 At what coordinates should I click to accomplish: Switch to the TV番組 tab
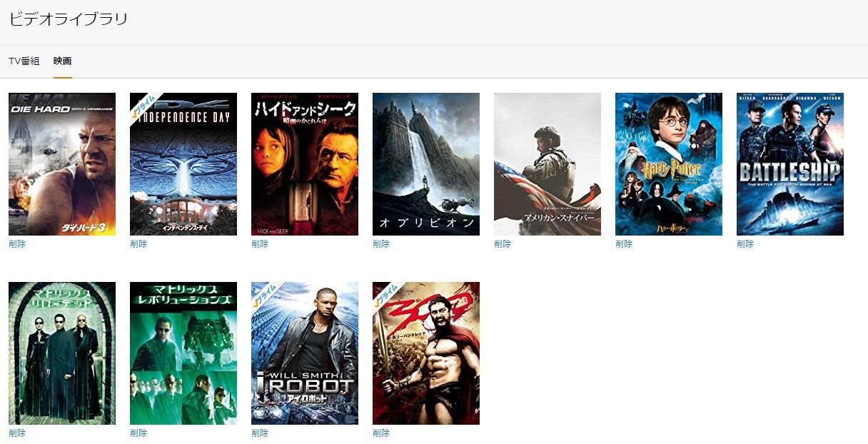click(x=24, y=61)
